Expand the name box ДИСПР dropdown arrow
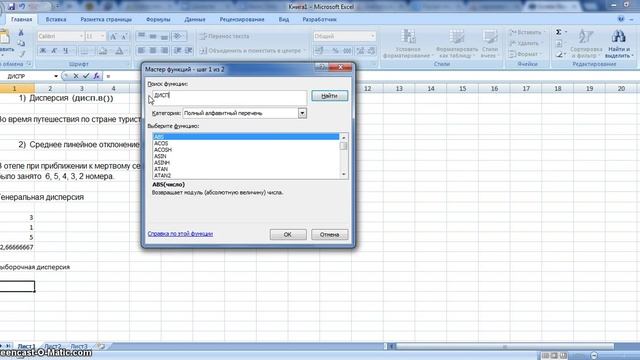Image resolution: width=640 pixels, height=360 pixels. point(56,76)
